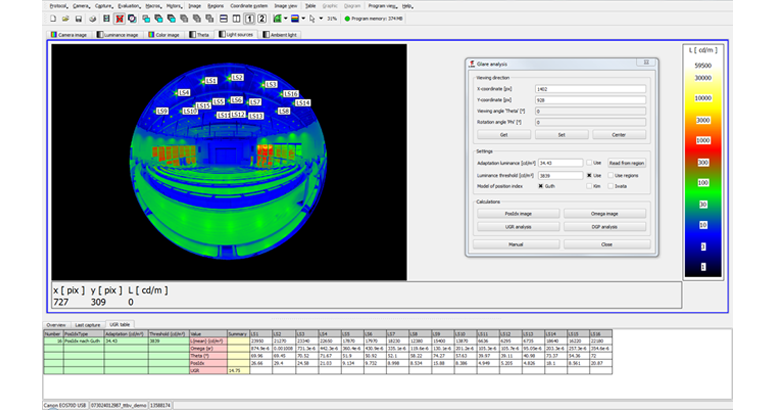The width and height of the screenshot is (775, 410).
Task: Click the Get button
Action: pos(504,135)
